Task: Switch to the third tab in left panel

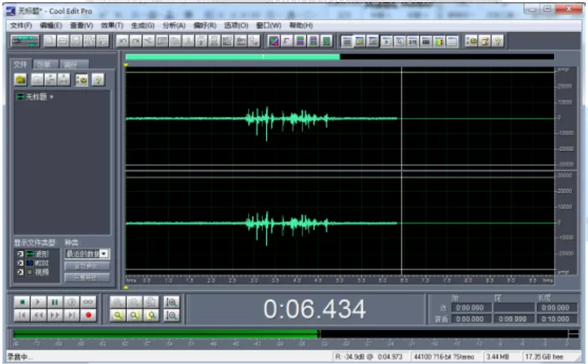Action: click(74, 64)
